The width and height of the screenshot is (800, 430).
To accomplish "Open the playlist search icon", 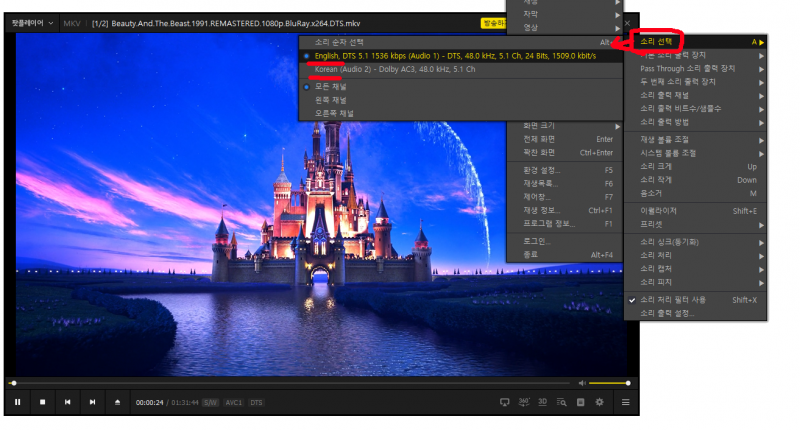I will (561, 402).
